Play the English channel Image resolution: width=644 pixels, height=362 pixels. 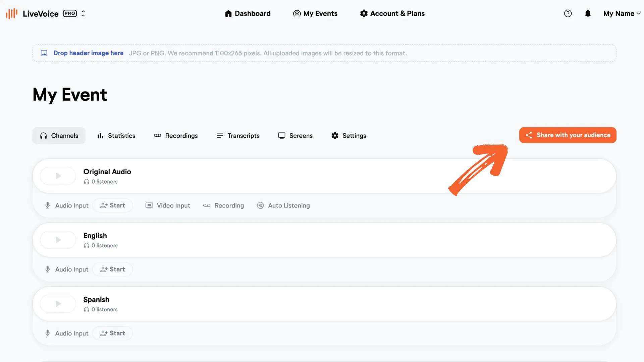58,240
